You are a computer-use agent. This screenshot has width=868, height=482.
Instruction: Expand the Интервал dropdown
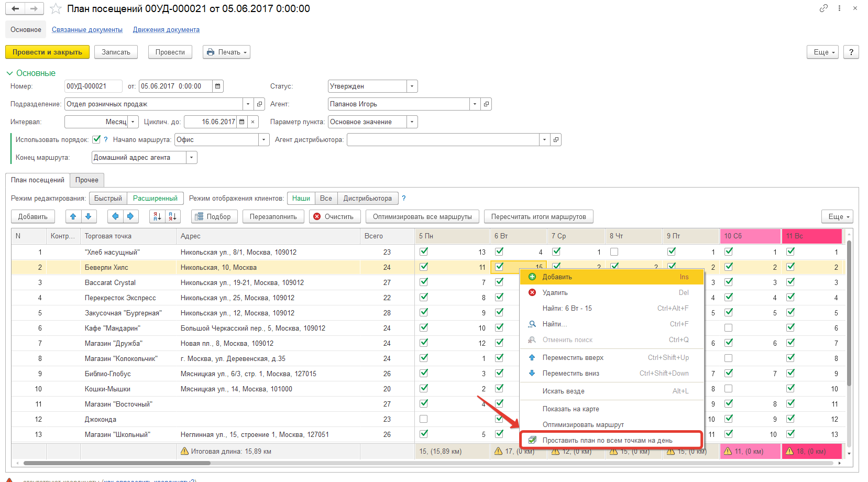pos(133,122)
